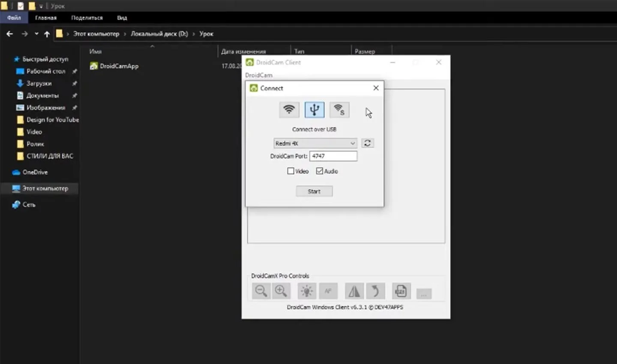The height and width of the screenshot is (364, 617).
Task: Refresh the USB device list
Action: [x=367, y=143]
